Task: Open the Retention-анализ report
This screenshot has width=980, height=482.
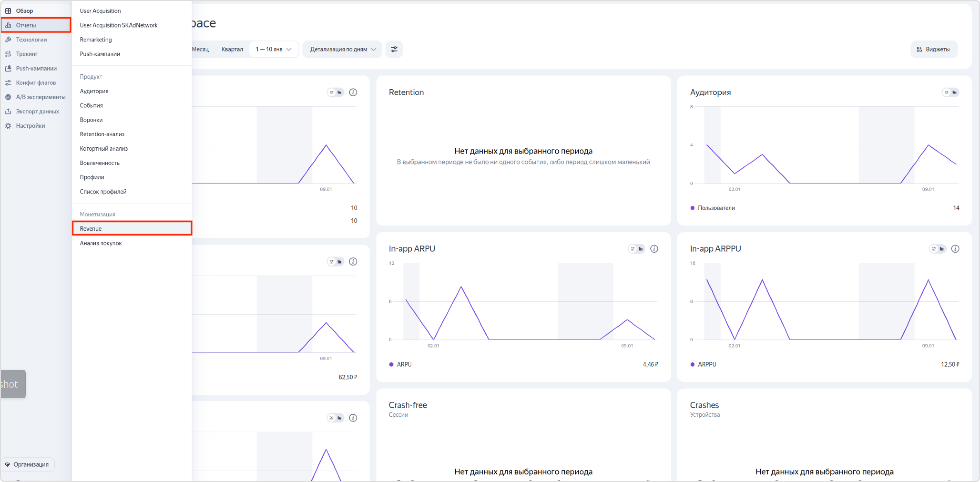Action: click(102, 134)
